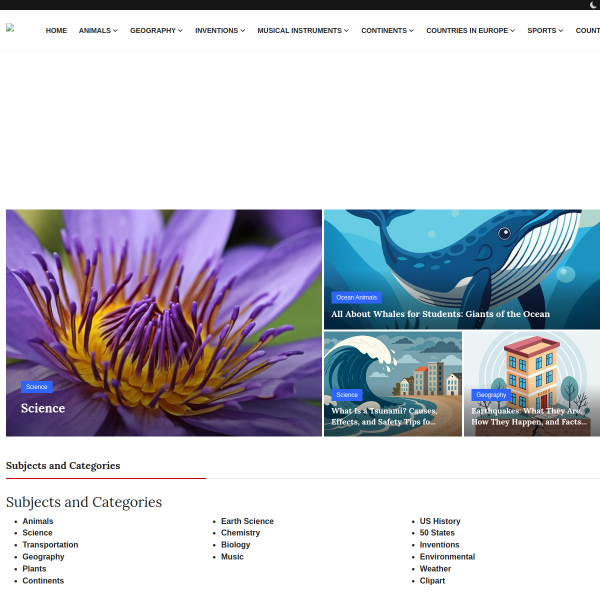The image size is (600, 600).
Task: Open the Musical Instruments menu
Action: [x=303, y=31]
